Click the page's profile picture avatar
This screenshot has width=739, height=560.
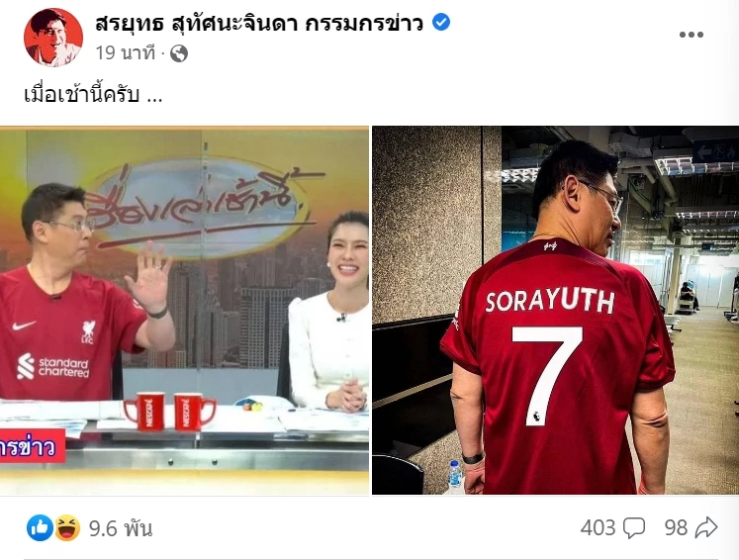(53, 38)
